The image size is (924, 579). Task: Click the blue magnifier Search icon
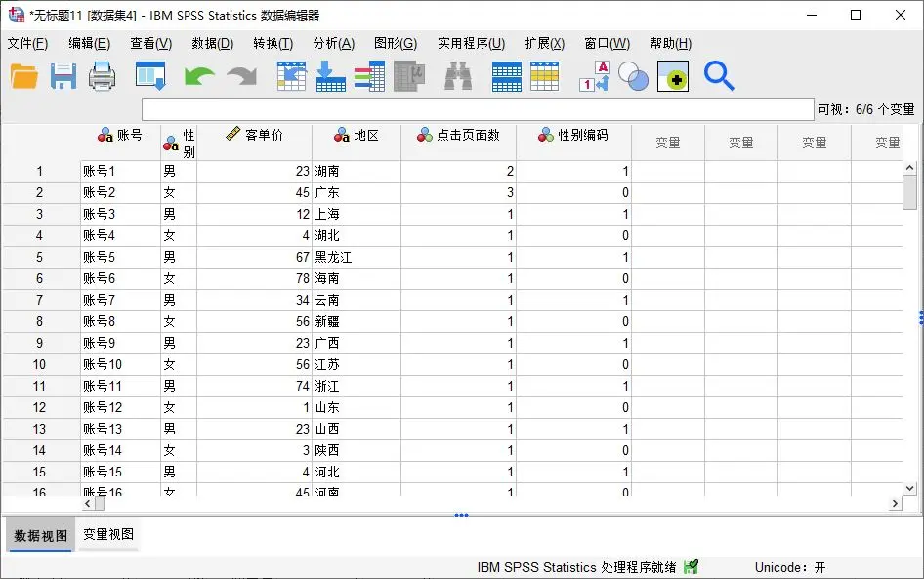click(x=719, y=76)
